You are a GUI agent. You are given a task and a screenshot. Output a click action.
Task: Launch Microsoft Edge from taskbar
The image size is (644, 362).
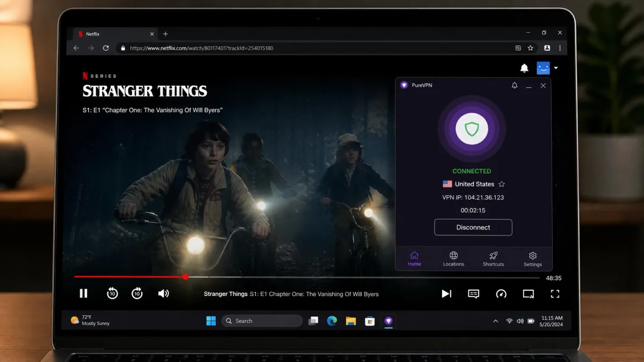pos(332,321)
